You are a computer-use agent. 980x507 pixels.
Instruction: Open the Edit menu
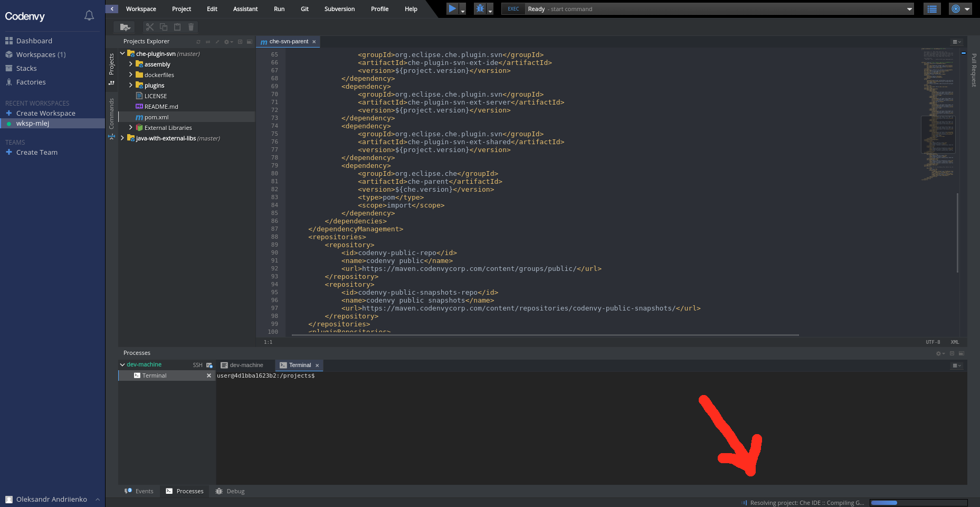click(x=212, y=9)
